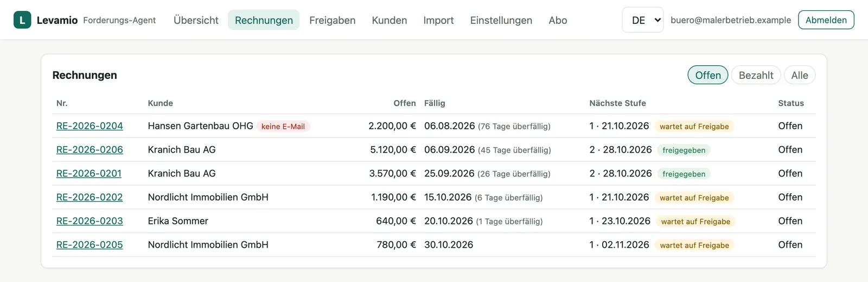Click Kranich Bau AG in the RE-2026-0201 row

pos(182,173)
